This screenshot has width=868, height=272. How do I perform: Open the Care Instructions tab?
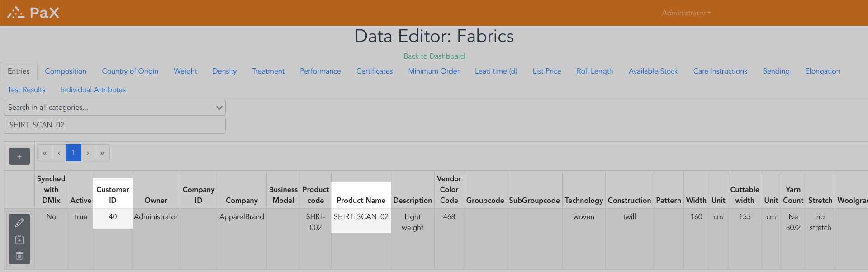click(720, 71)
